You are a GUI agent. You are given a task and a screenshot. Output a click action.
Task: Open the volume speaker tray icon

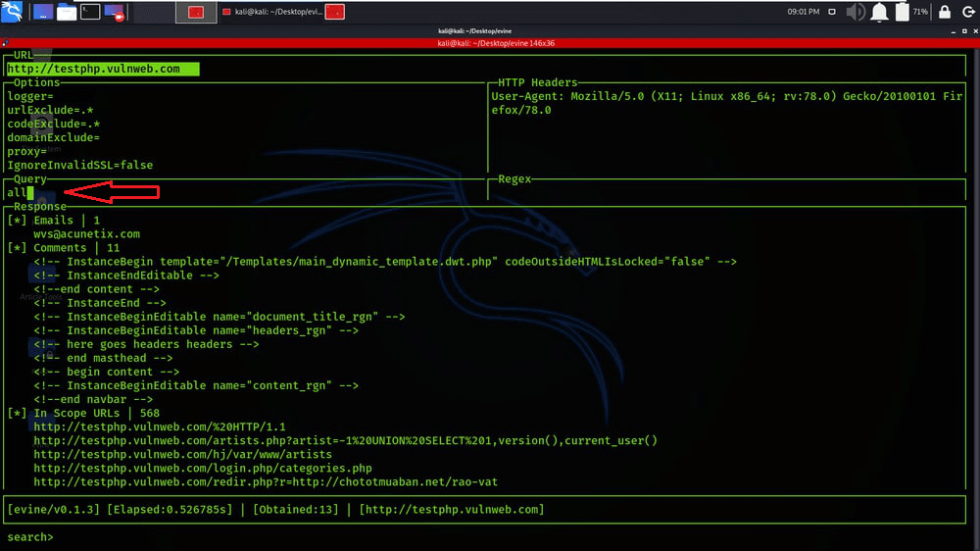click(x=855, y=12)
